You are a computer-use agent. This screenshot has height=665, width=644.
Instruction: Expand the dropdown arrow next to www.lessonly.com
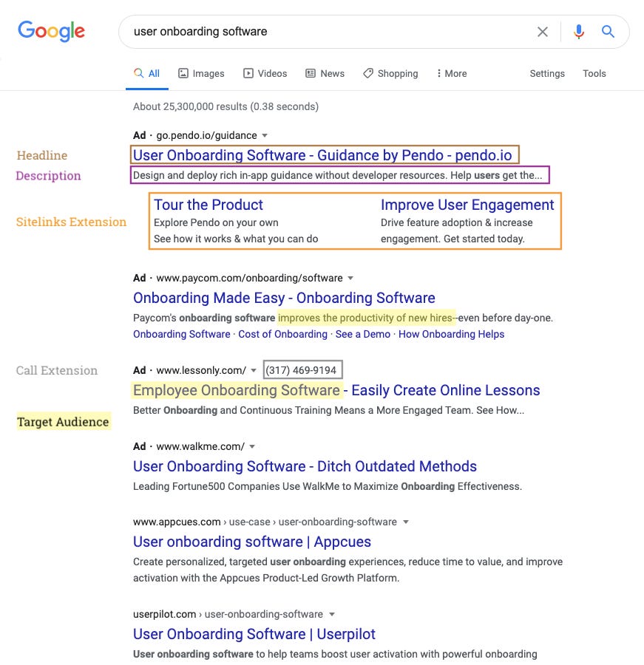(x=254, y=371)
